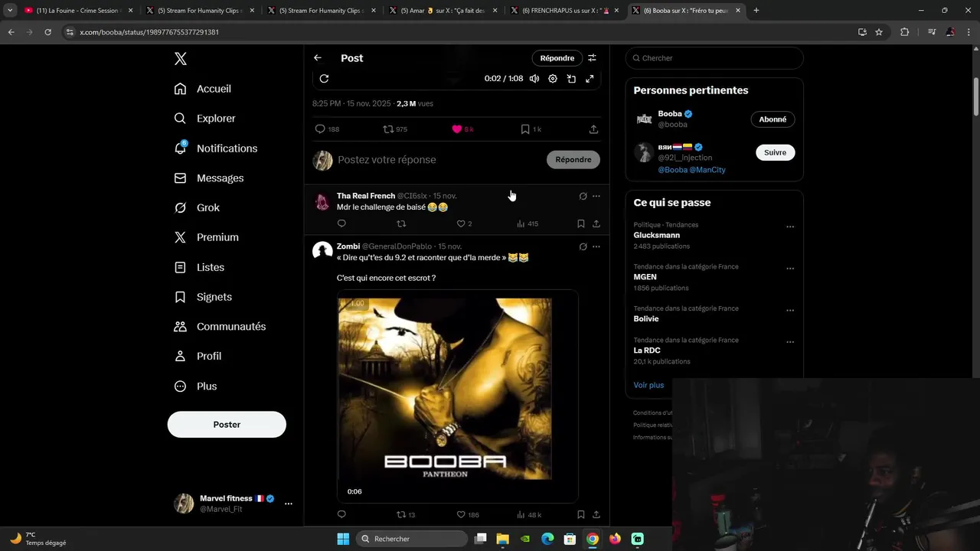The image size is (980, 551).
Task: Open the Marvel fitness account options menu
Action: [x=289, y=504]
